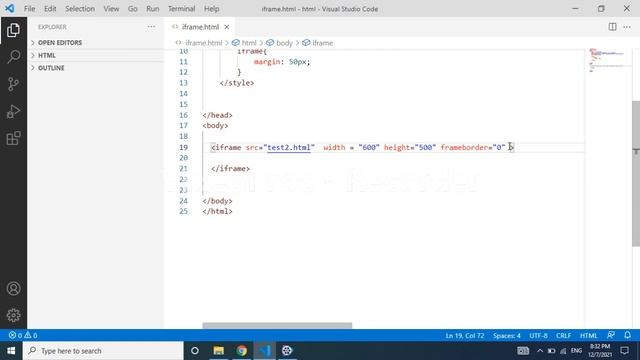Follow the test2.html link in code
The image size is (640, 360).
tap(289, 147)
